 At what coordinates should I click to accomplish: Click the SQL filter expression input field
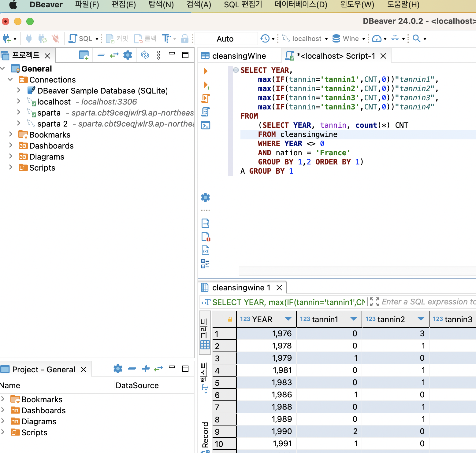(x=428, y=302)
